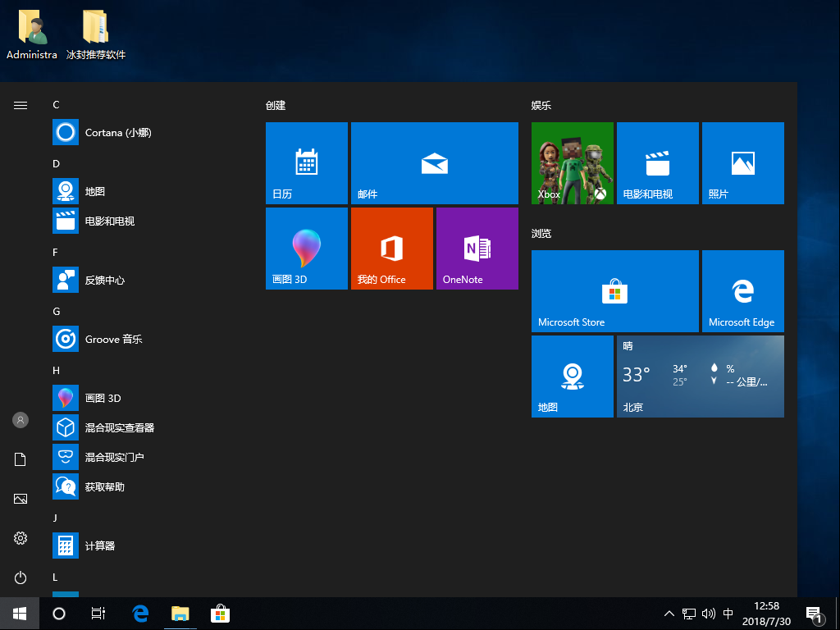This screenshot has height=630, width=840.
Task: Switch the 中 input method indicator
Action: point(728,614)
